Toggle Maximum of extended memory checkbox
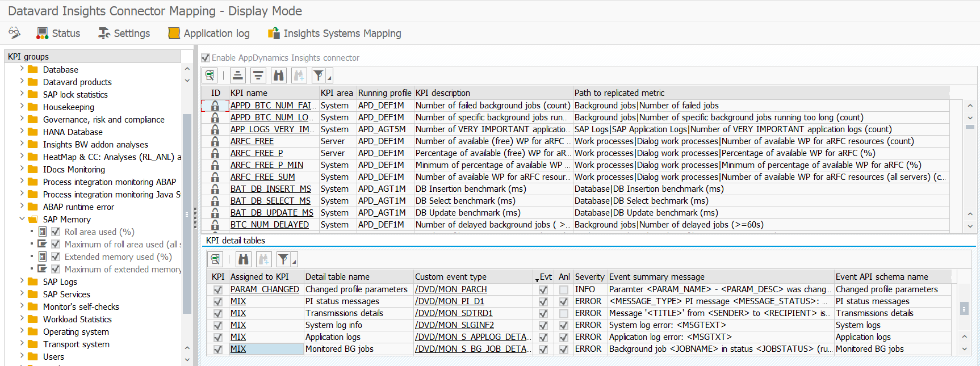The image size is (980, 366). (x=56, y=269)
